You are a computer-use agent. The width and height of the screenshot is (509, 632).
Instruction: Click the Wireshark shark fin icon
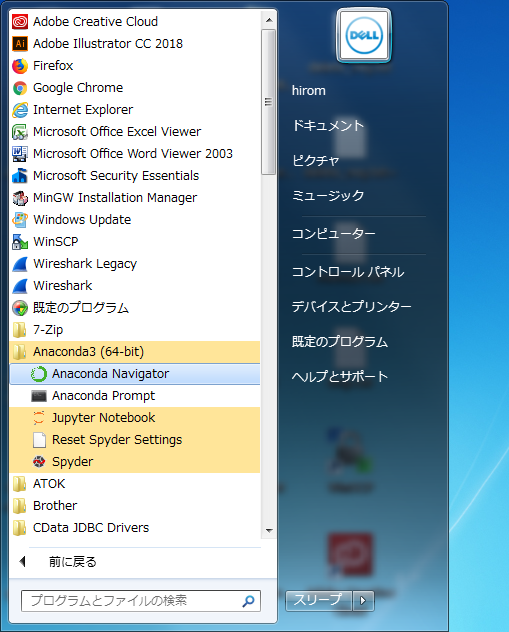20,286
